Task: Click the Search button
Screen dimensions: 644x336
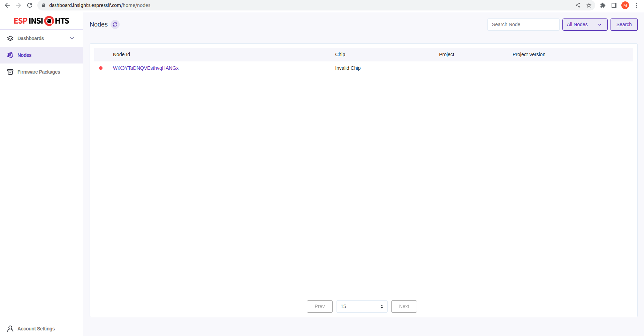Action: click(624, 24)
